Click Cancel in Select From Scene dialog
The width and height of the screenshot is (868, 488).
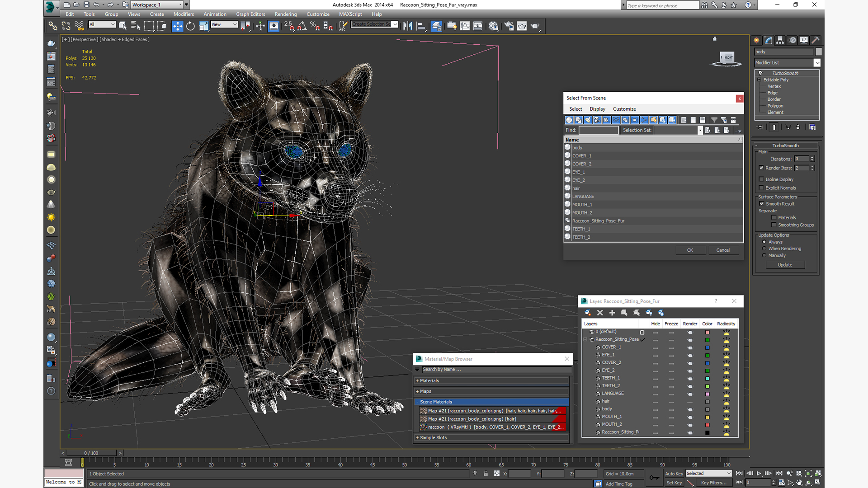(x=723, y=250)
